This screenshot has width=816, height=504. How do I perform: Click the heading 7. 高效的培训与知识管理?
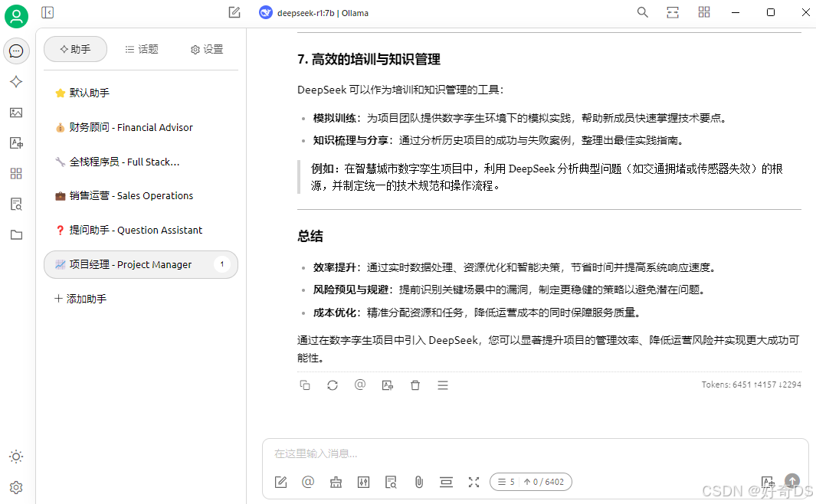coord(369,59)
